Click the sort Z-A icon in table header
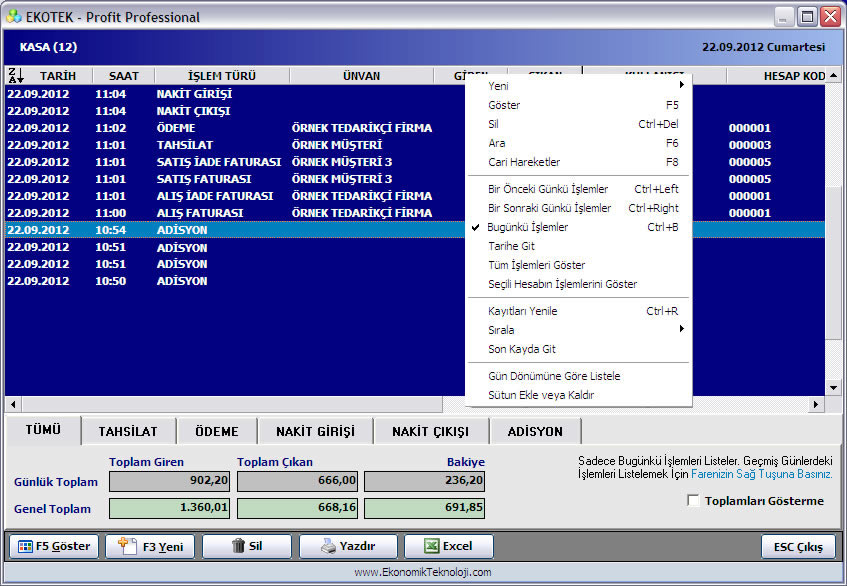Viewport: 847px width, 586px height. pyautogui.click(x=16, y=76)
